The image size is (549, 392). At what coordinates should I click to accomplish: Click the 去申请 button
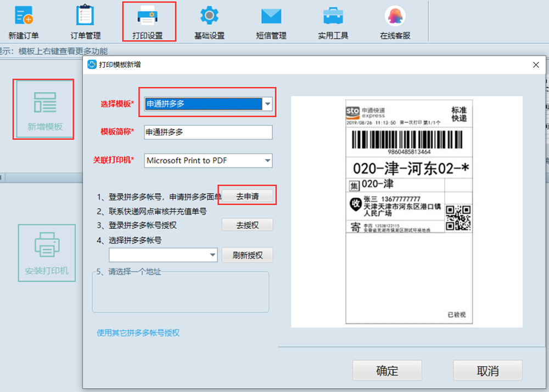pyautogui.click(x=248, y=197)
